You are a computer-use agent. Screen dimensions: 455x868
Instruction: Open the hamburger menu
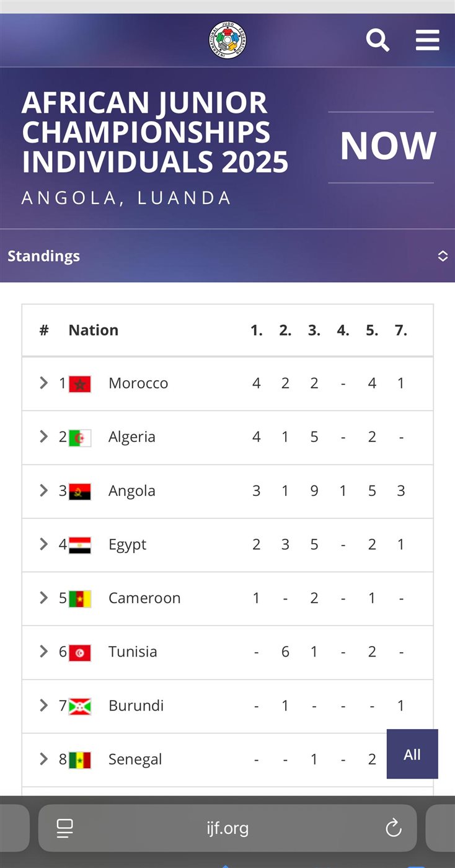(x=427, y=40)
